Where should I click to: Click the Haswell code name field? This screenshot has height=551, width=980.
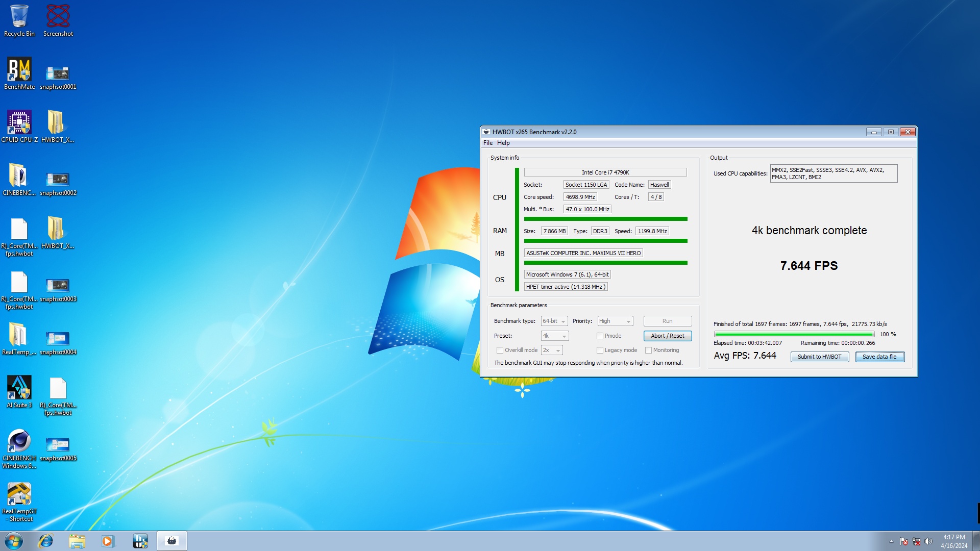click(659, 185)
